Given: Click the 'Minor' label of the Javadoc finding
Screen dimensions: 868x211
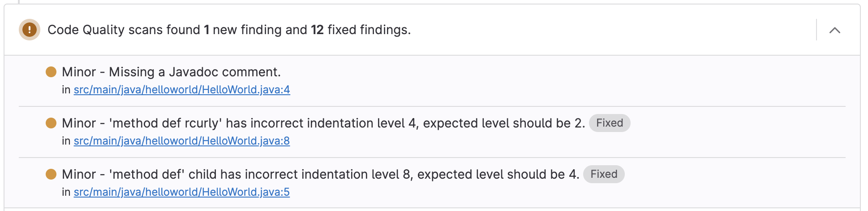Looking at the screenshot, I should point(79,72).
